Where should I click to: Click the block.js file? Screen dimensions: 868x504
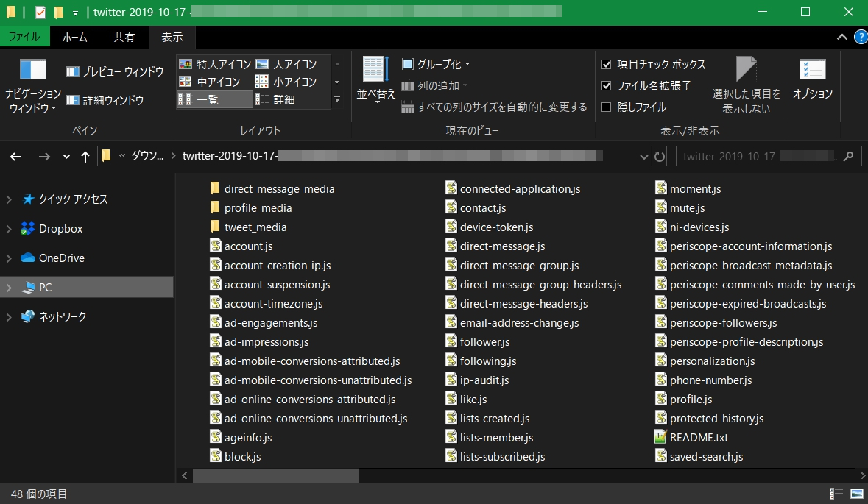(236, 456)
